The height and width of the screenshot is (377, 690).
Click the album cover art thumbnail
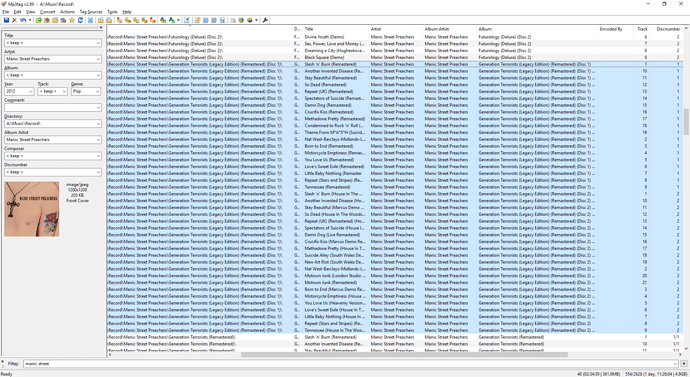click(32, 209)
